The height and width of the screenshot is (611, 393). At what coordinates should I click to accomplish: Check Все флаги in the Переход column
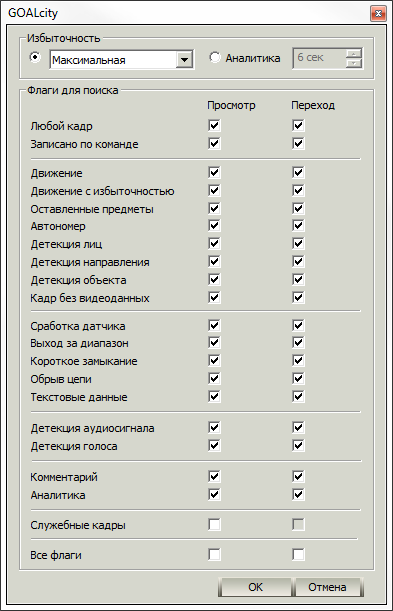tap(298, 554)
